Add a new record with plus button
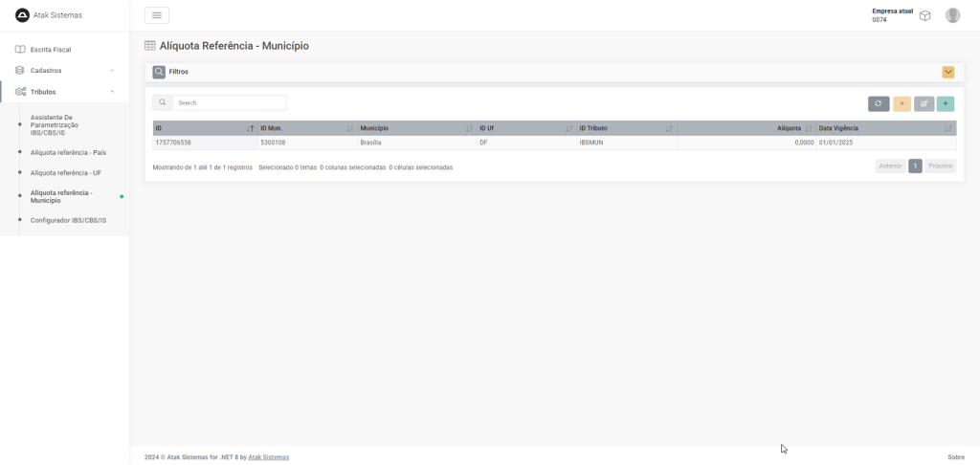The width and height of the screenshot is (980, 465). [946, 103]
